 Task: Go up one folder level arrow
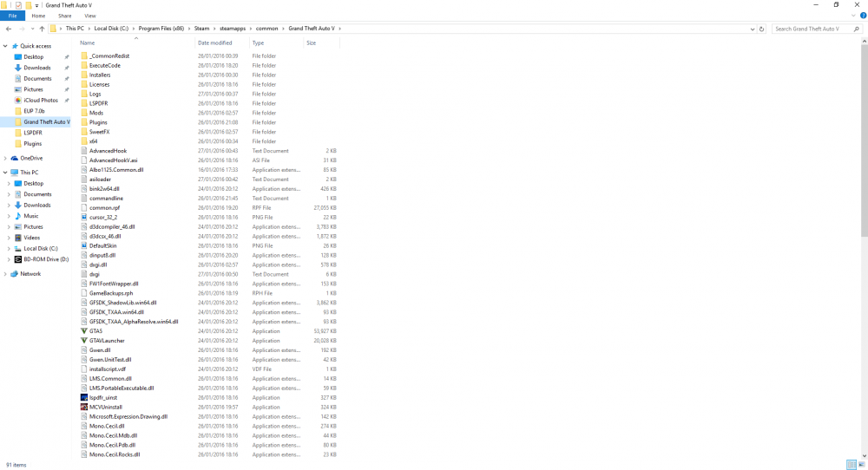click(x=42, y=29)
